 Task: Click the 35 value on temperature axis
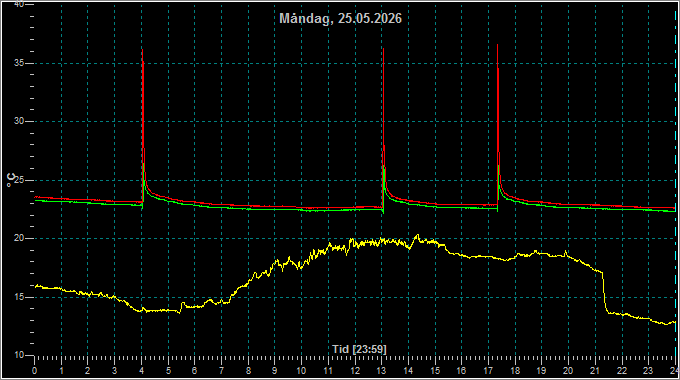click(19, 63)
